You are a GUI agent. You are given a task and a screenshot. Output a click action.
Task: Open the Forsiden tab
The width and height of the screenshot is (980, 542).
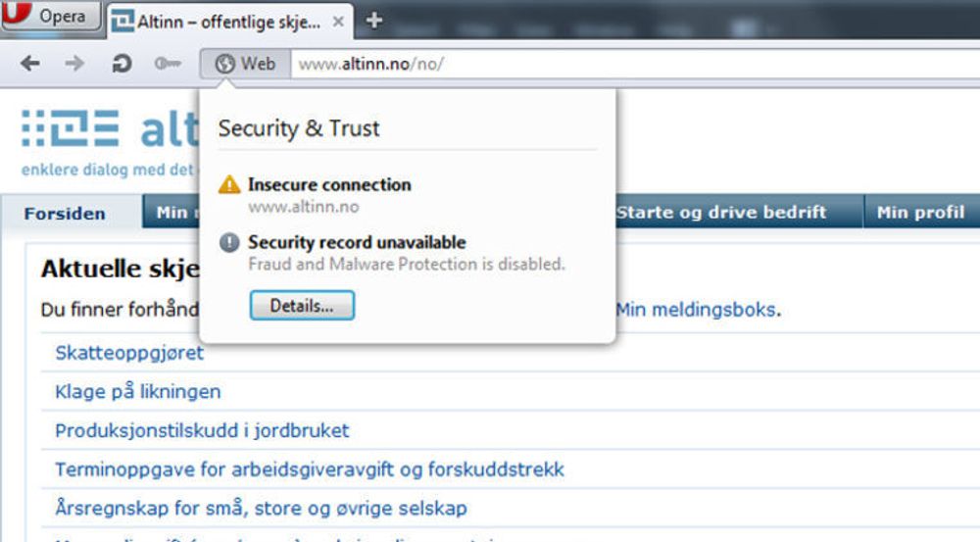[x=65, y=214]
